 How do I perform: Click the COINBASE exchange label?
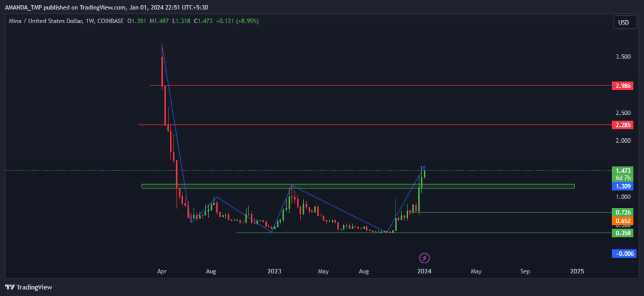111,21
